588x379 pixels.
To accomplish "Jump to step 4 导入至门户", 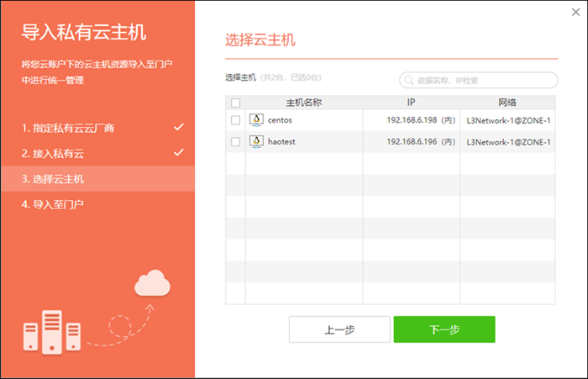I will click(54, 204).
